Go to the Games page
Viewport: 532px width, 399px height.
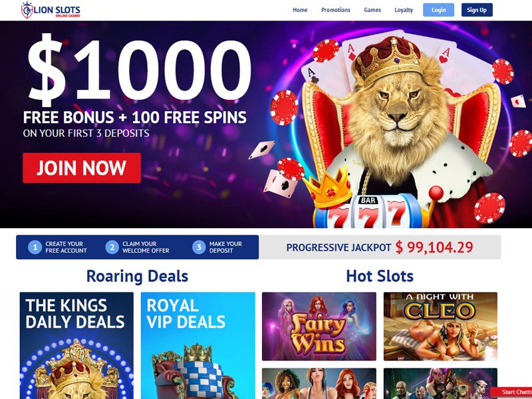pyautogui.click(x=372, y=10)
